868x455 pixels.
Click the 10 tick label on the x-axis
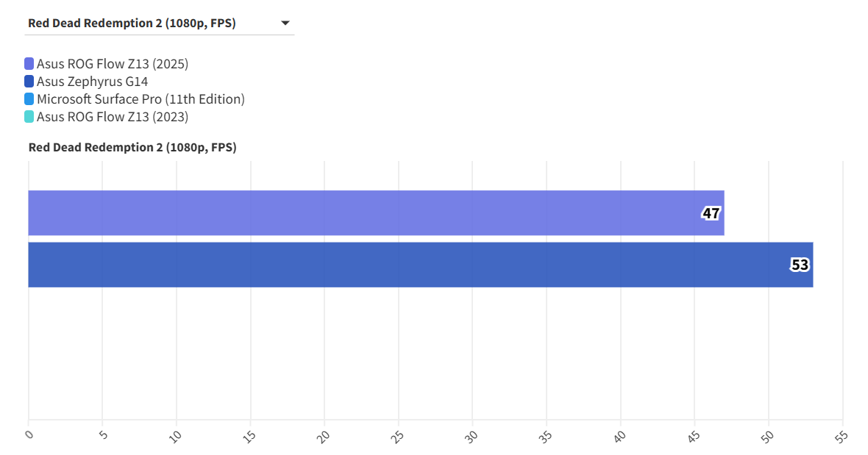(176, 436)
